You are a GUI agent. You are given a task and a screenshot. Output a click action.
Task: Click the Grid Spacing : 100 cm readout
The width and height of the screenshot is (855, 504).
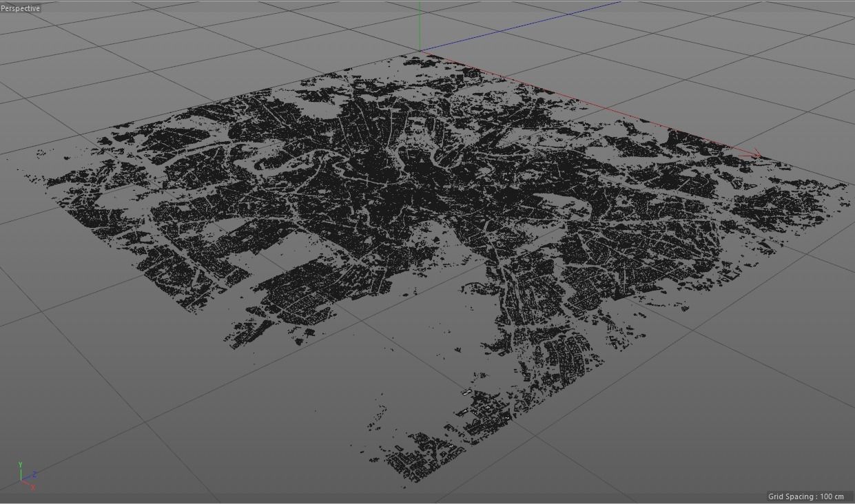click(x=806, y=496)
